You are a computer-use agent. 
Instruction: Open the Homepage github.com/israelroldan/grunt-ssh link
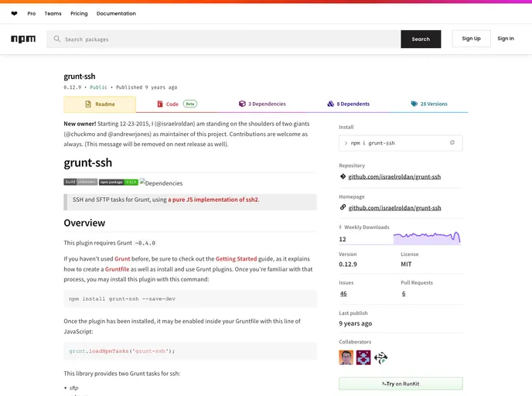pyautogui.click(x=394, y=208)
